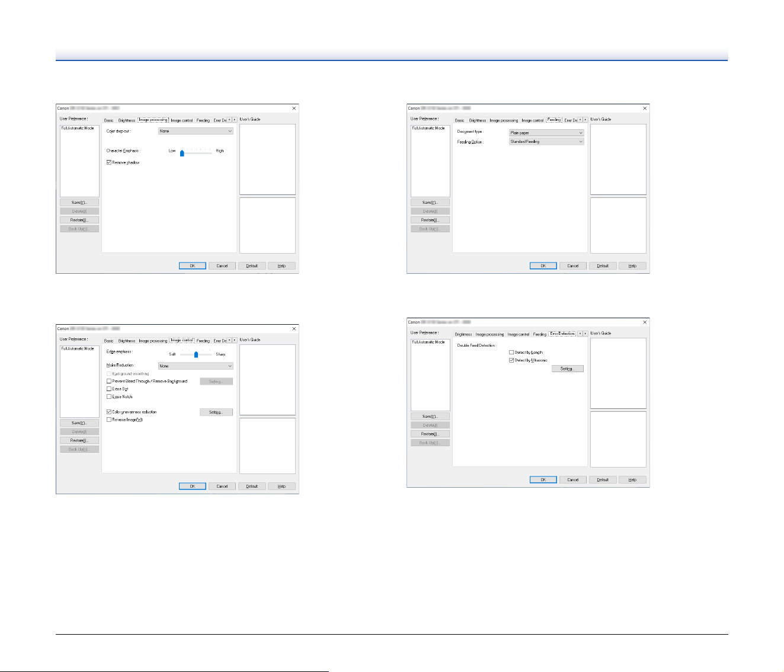
Task: Go to Feeding tab in Error Detection dialog
Action: [540, 334]
